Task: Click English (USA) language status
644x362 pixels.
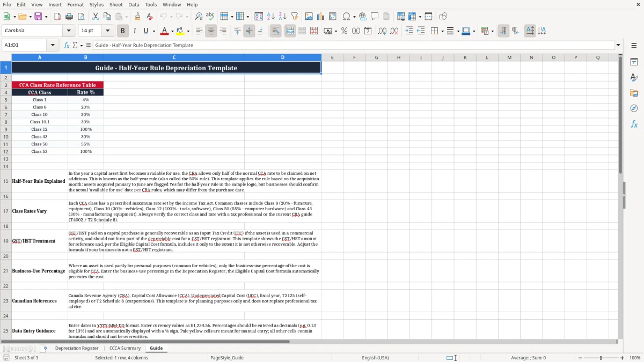Action: pyautogui.click(x=376, y=358)
